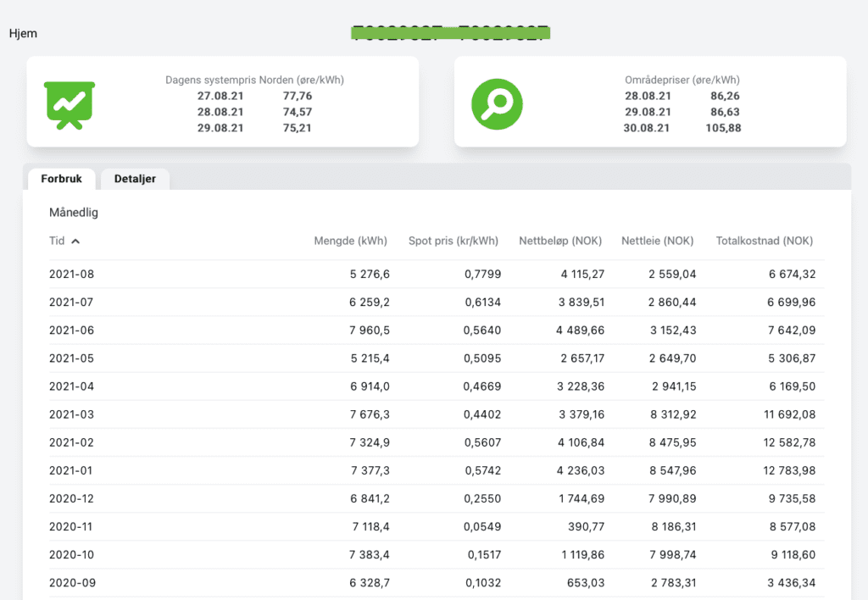This screenshot has height=600, width=868.
Task: Click the green magnifier search icon
Action: (497, 104)
